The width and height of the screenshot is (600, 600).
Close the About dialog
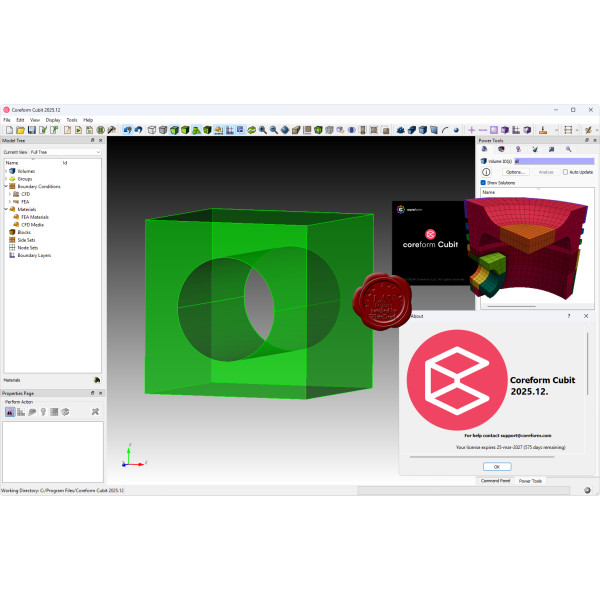pyautogui.click(x=586, y=316)
